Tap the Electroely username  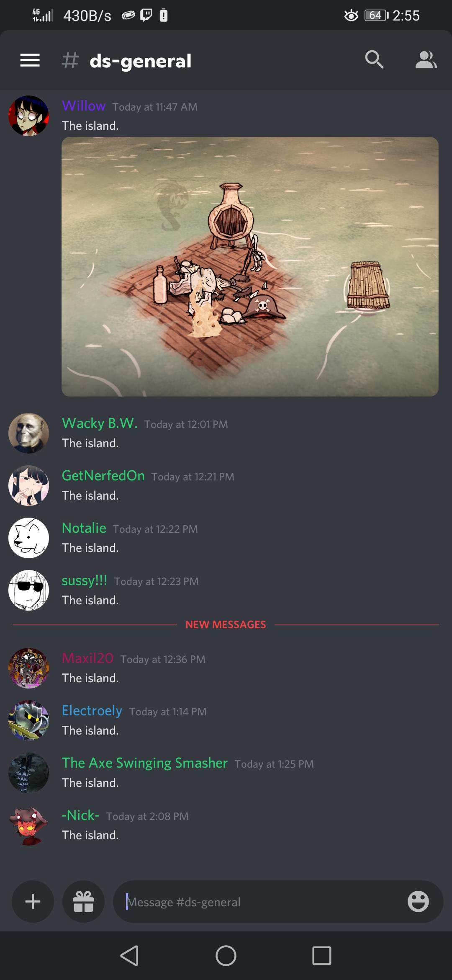click(x=92, y=710)
